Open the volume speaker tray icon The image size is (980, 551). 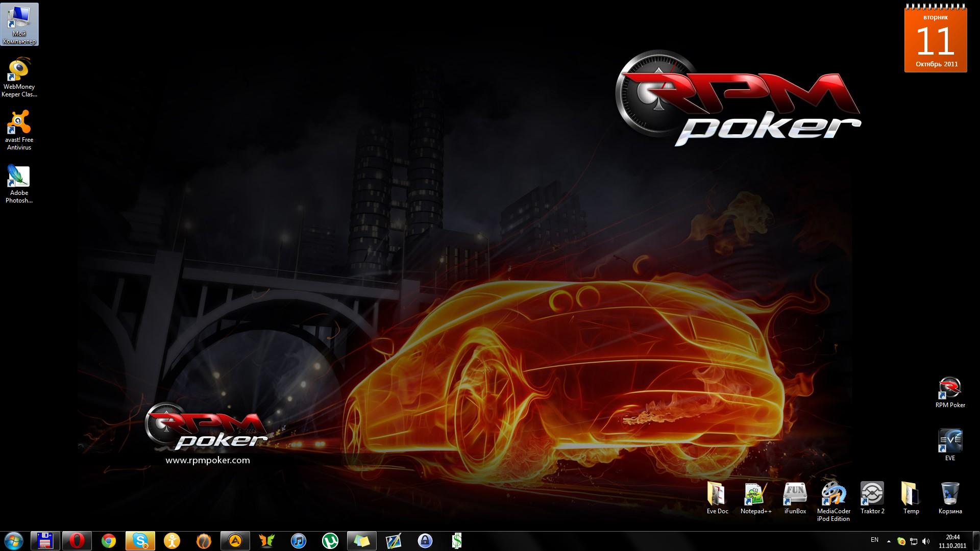pos(926,541)
